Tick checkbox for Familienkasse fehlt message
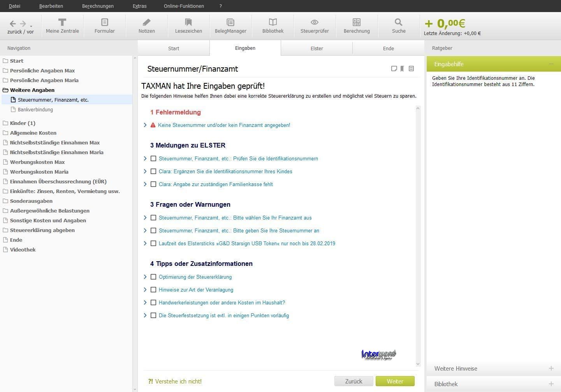Viewport: 561px width, 392px height. 153,185
